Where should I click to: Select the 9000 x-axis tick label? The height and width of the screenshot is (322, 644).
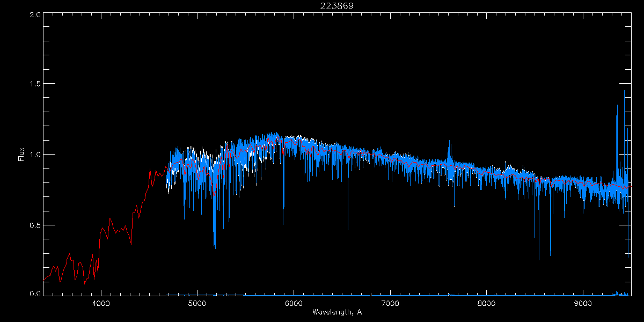(583, 303)
